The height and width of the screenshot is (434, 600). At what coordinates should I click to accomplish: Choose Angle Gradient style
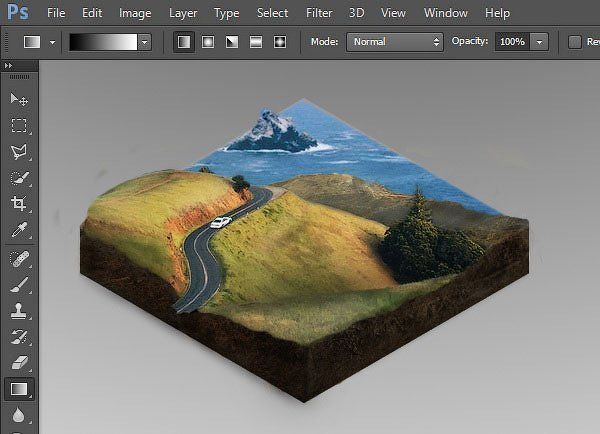(232, 42)
